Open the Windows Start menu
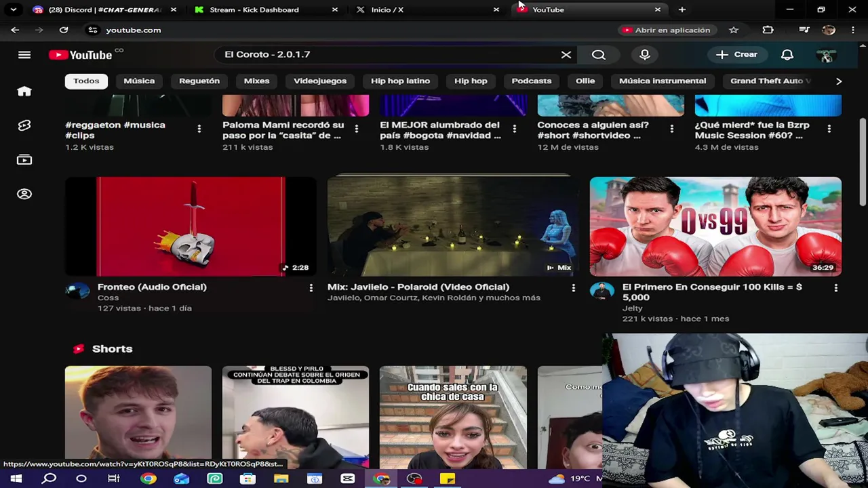The image size is (868, 488). tap(16, 479)
